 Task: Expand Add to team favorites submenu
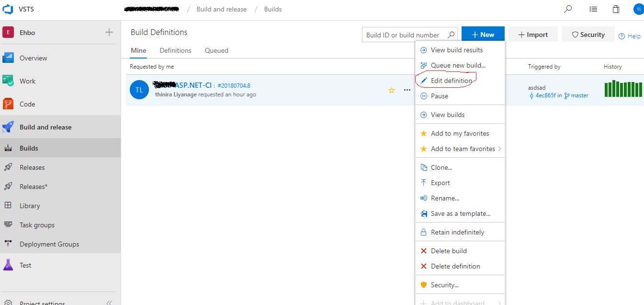point(460,149)
